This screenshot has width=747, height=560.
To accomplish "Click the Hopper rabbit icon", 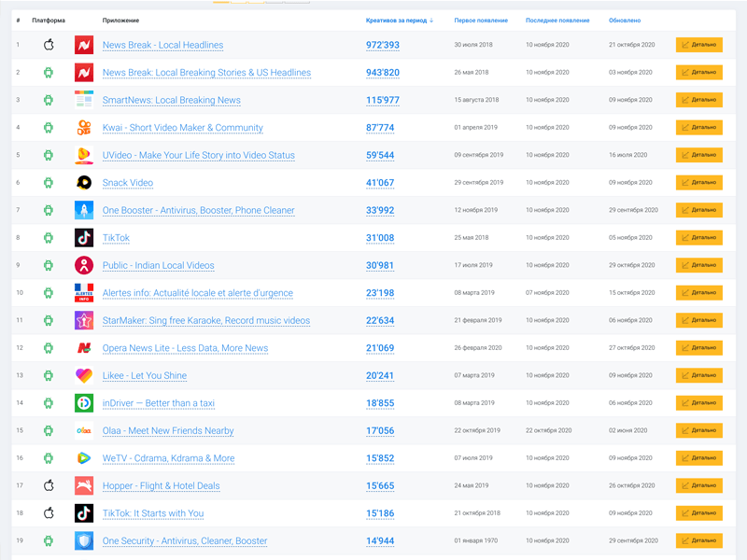I will point(84,485).
